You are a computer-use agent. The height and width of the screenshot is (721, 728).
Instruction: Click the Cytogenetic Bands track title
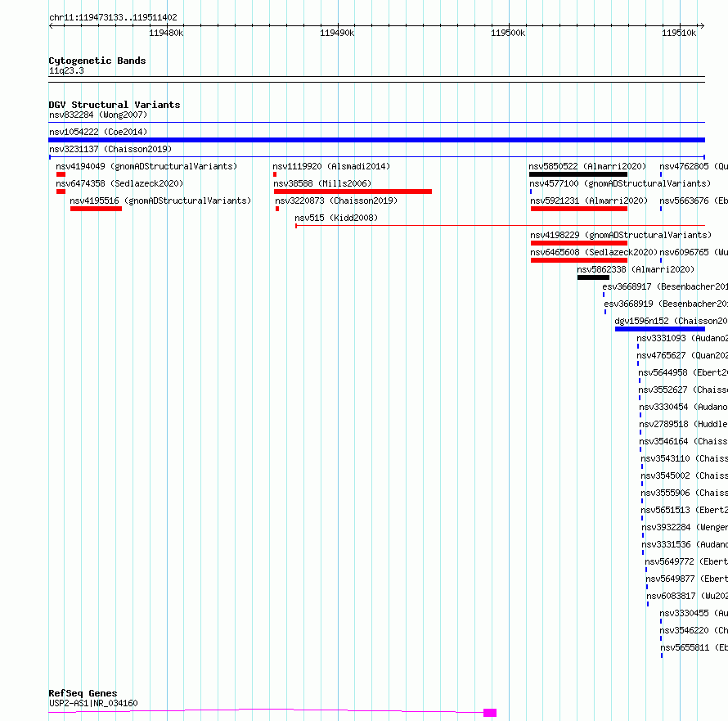[97, 61]
